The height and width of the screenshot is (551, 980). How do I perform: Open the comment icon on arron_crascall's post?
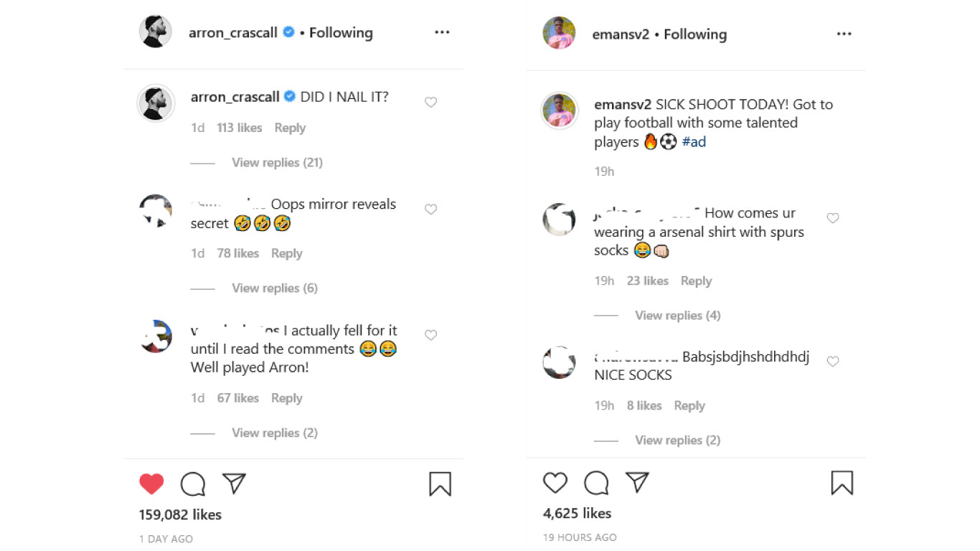tap(192, 484)
